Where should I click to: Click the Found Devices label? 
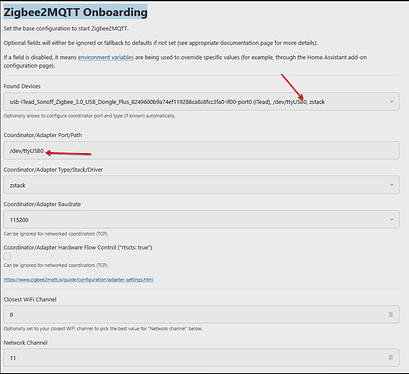(x=22, y=86)
